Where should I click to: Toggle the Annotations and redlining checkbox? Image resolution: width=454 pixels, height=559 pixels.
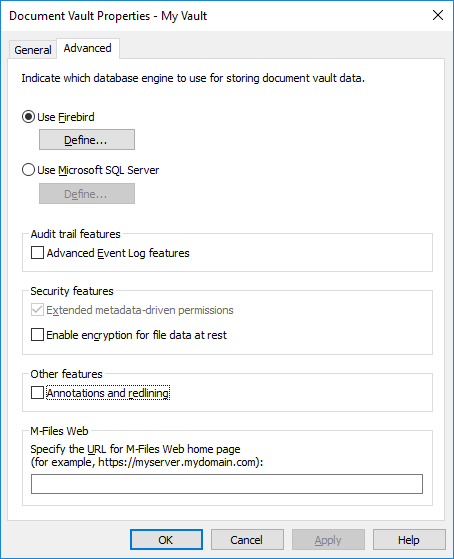tap(37, 393)
